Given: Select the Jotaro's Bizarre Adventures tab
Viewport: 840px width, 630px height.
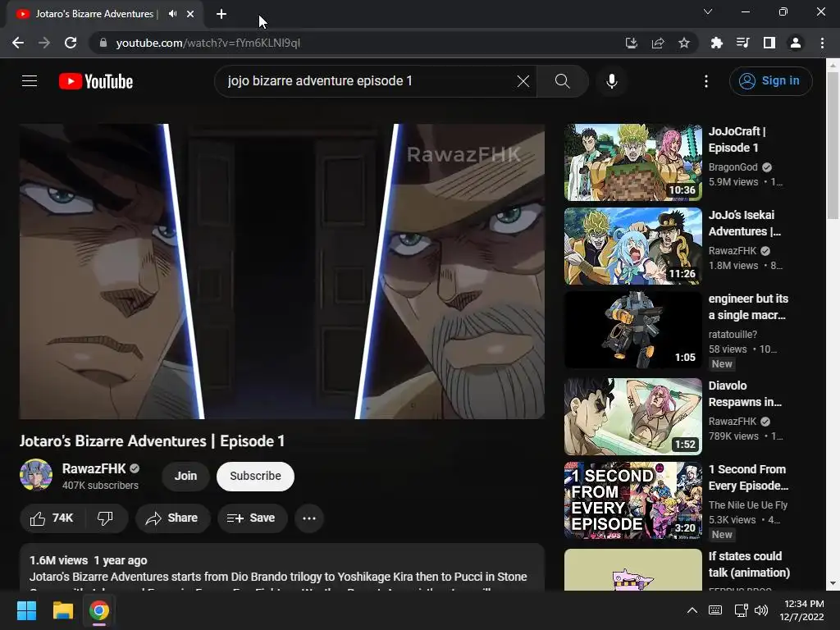Looking at the screenshot, I should (106, 14).
